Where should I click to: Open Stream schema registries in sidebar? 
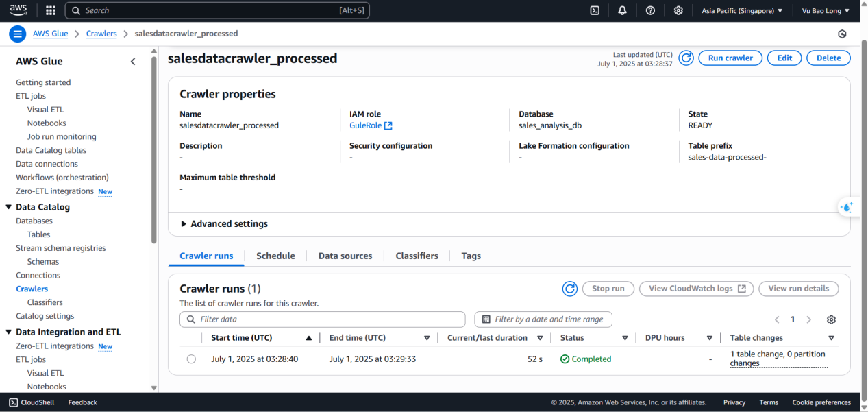tap(61, 248)
